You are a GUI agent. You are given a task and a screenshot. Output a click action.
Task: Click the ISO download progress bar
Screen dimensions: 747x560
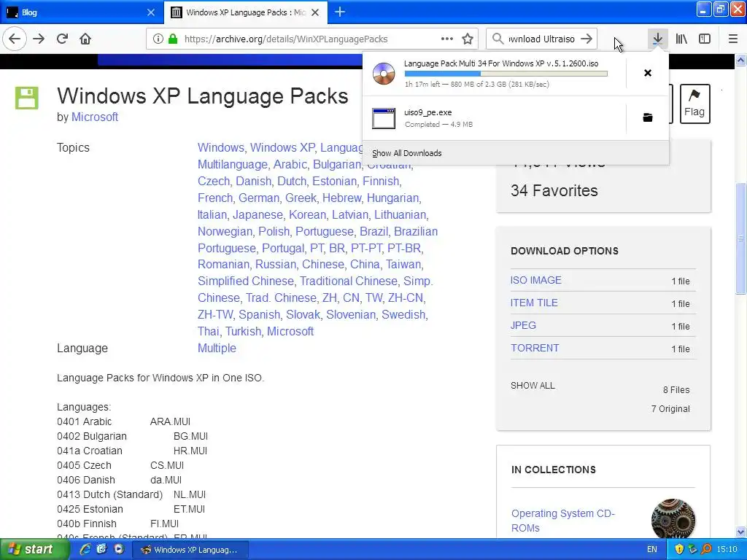(506, 74)
